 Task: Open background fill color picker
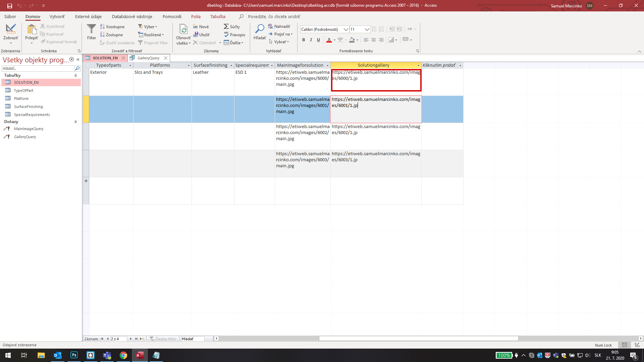(358, 40)
